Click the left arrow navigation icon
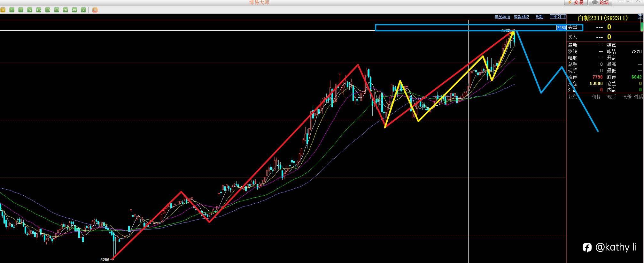This screenshot has width=644, height=263. 552,17
